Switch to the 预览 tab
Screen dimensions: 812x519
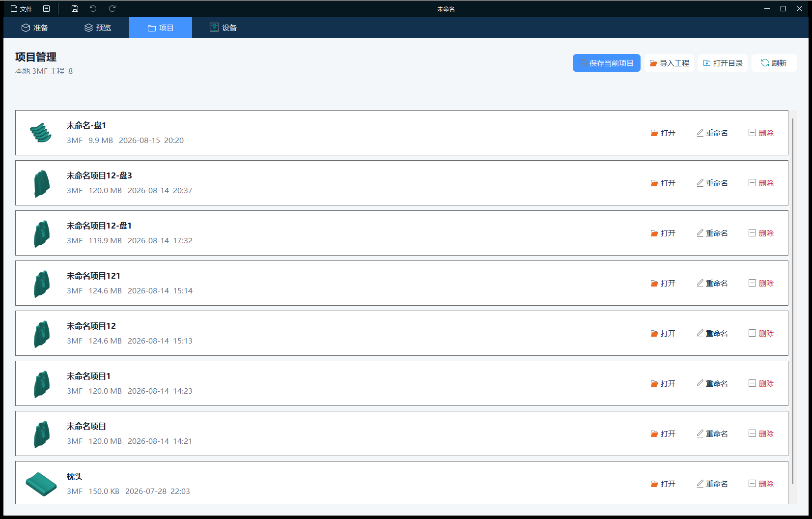pyautogui.click(x=98, y=28)
